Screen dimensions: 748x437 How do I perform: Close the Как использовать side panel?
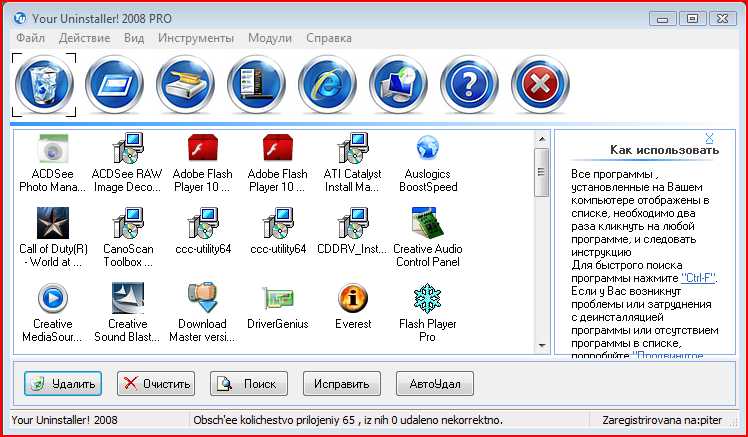(709, 138)
